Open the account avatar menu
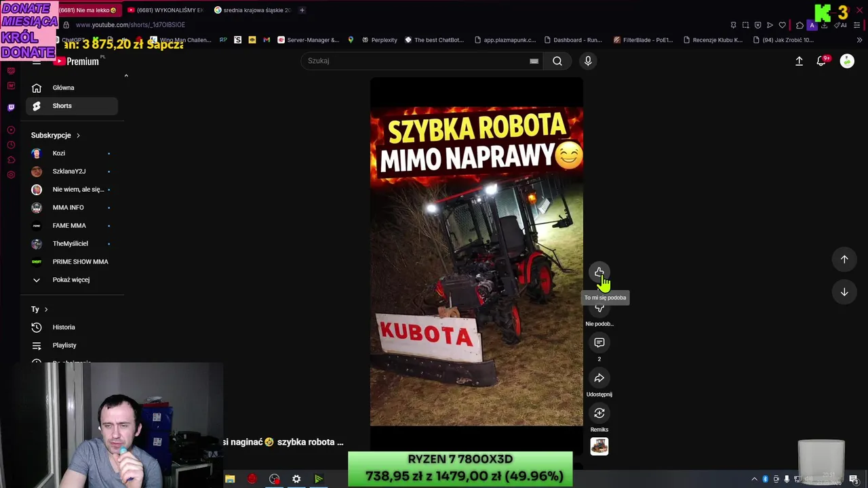The height and width of the screenshot is (488, 868). [x=847, y=61]
